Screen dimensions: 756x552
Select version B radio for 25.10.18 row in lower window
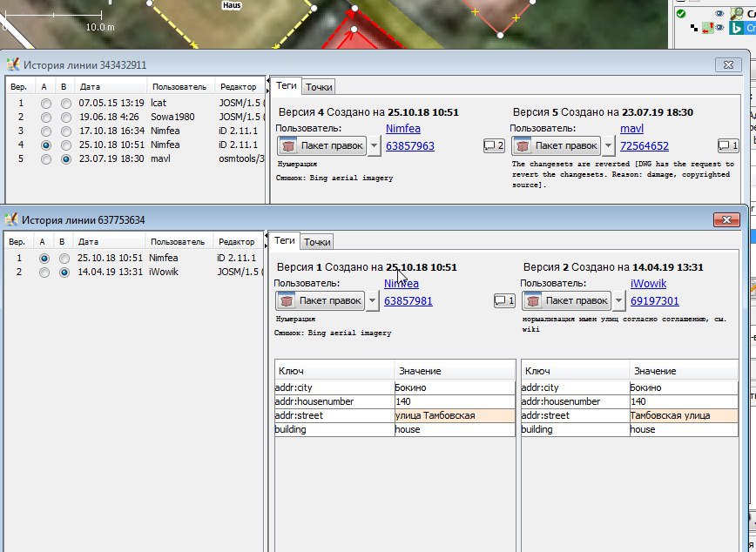[x=64, y=259]
